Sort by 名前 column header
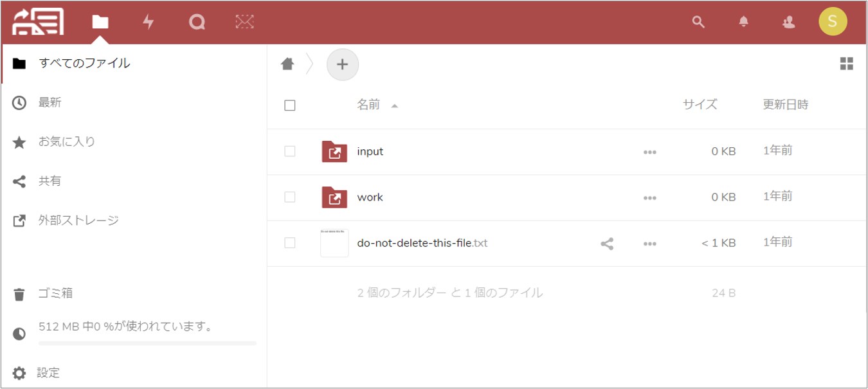 coord(368,105)
